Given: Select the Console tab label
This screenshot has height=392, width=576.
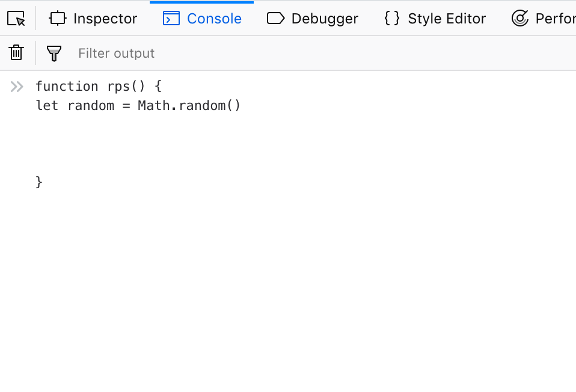Looking at the screenshot, I should pos(214,19).
